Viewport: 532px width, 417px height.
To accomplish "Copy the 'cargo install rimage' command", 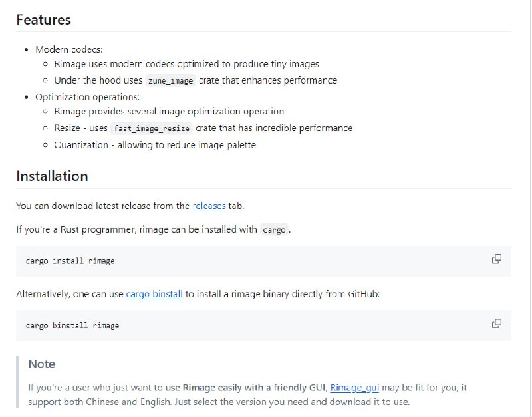I will (496, 259).
